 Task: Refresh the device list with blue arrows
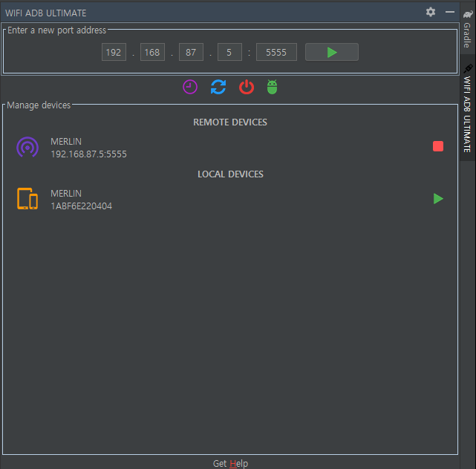[x=218, y=87]
